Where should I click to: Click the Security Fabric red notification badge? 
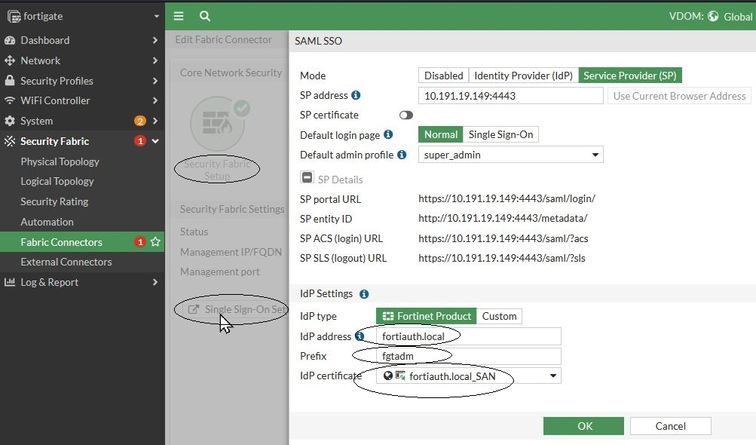pyautogui.click(x=140, y=141)
